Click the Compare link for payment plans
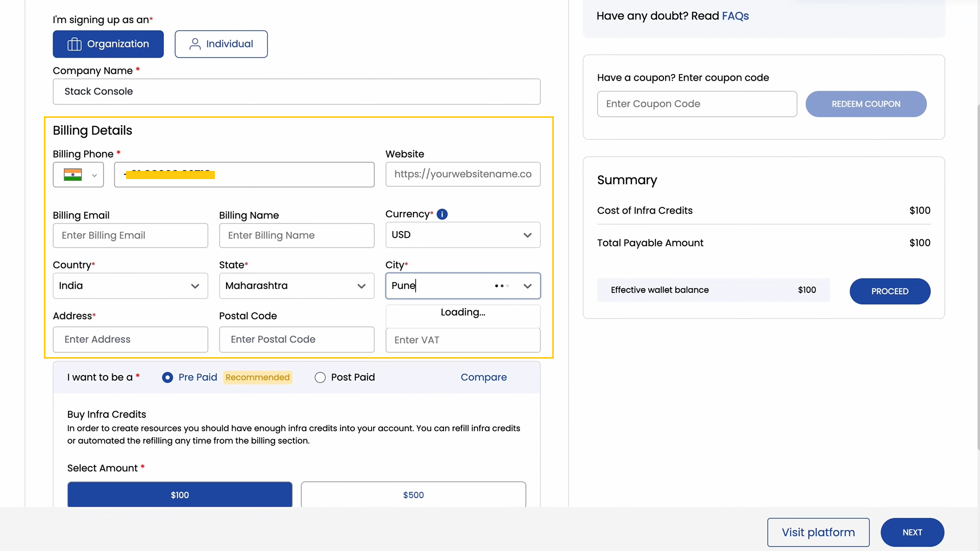Screen dimensions: 980x551 pyautogui.click(x=483, y=378)
